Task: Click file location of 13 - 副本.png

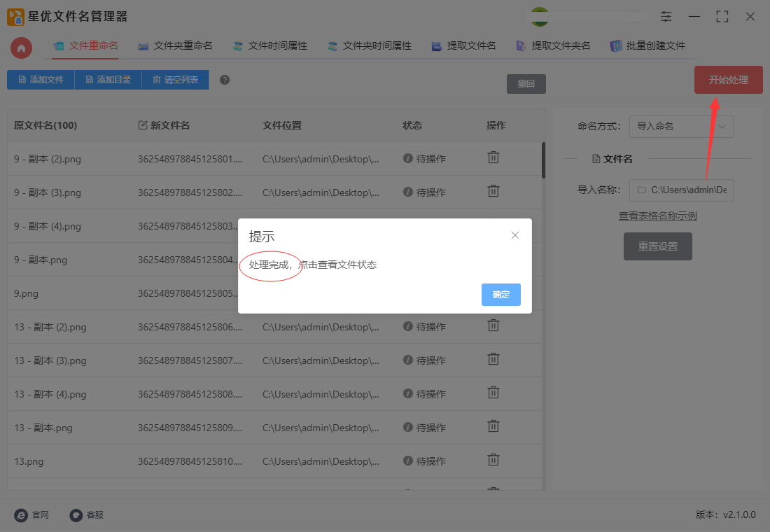Action: coord(321,428)
